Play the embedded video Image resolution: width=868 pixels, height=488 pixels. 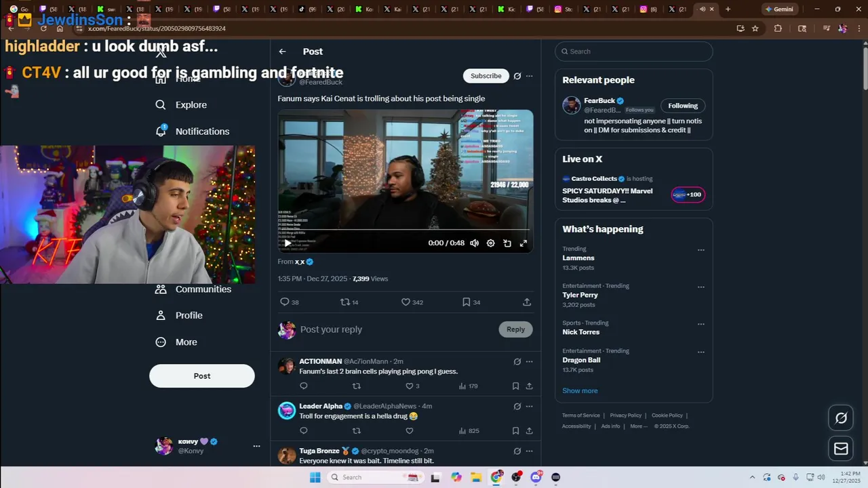[288, 243]
